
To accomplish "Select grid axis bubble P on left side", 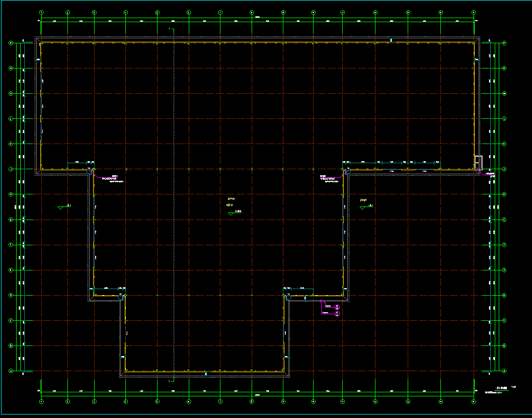I will click(x=11, y=43).
